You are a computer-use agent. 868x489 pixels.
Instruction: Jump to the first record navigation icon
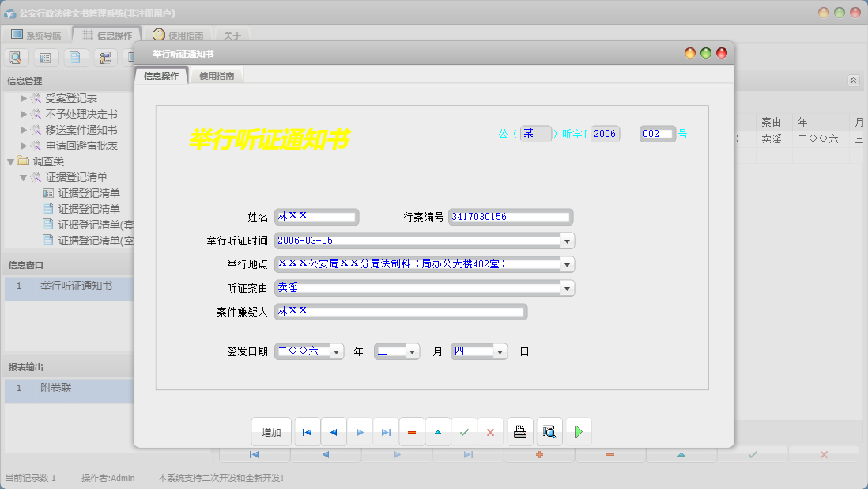point(307,431)
